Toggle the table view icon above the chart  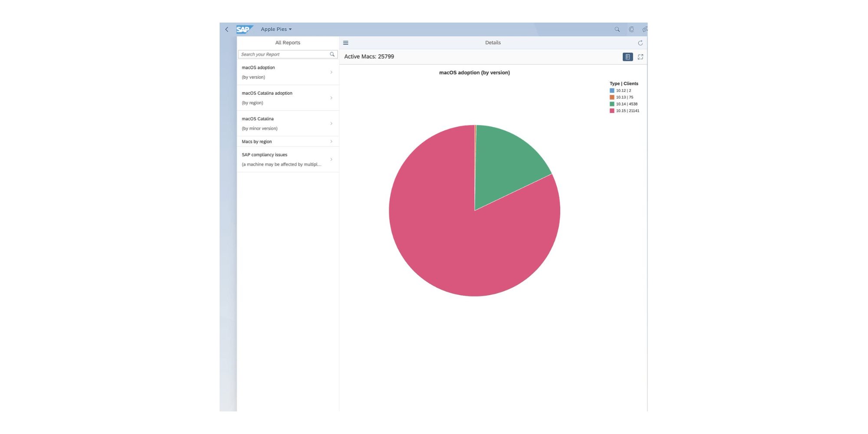[628, 56]
